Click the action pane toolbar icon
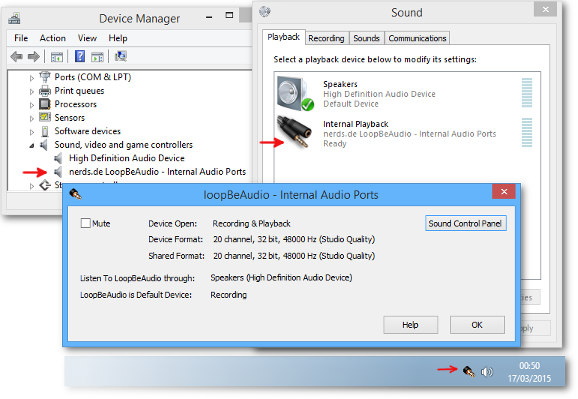The image size is (578, 399). (97, 57)
